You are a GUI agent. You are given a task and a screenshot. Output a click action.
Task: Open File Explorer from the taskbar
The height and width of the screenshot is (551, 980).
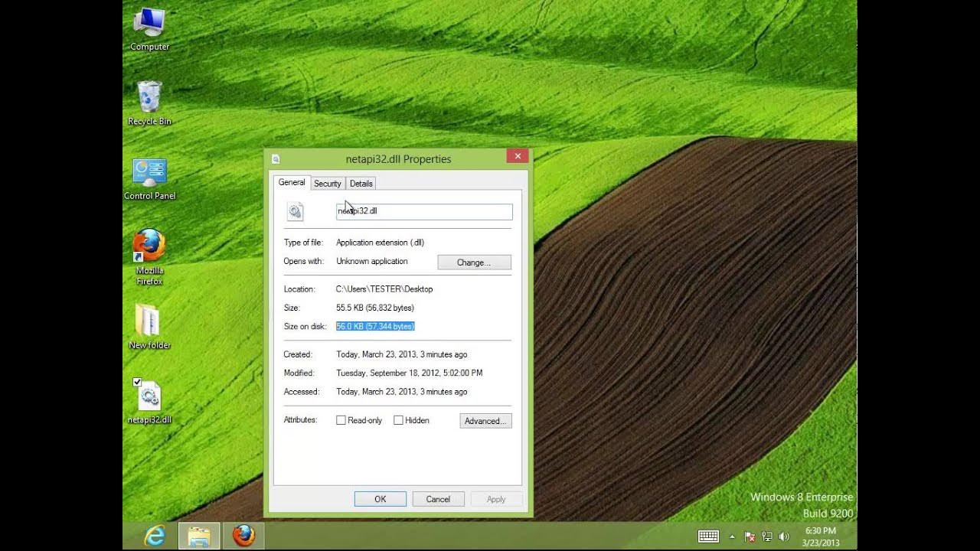point(199,536)
